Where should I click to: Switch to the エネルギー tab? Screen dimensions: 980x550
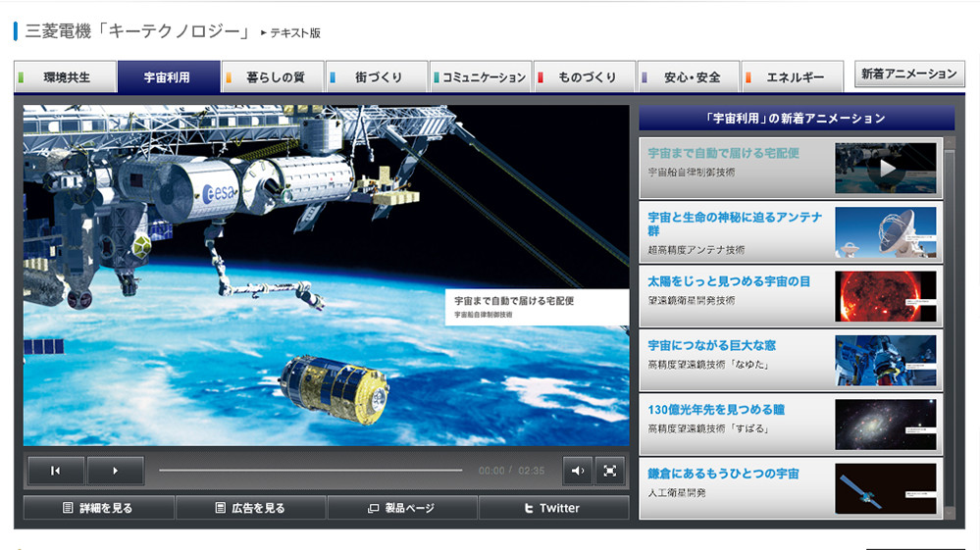point(793,76)
